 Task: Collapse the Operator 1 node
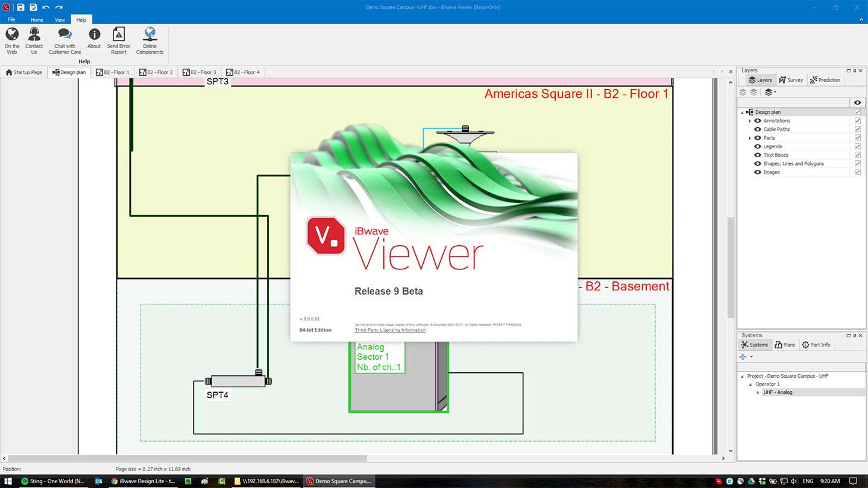pos(750,384)
